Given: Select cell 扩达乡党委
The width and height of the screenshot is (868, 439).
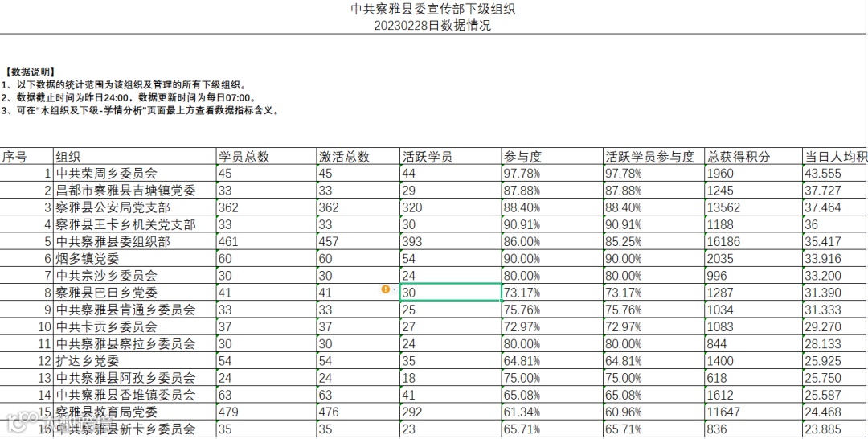Looking at the screenshot, I should click(134, 361).
